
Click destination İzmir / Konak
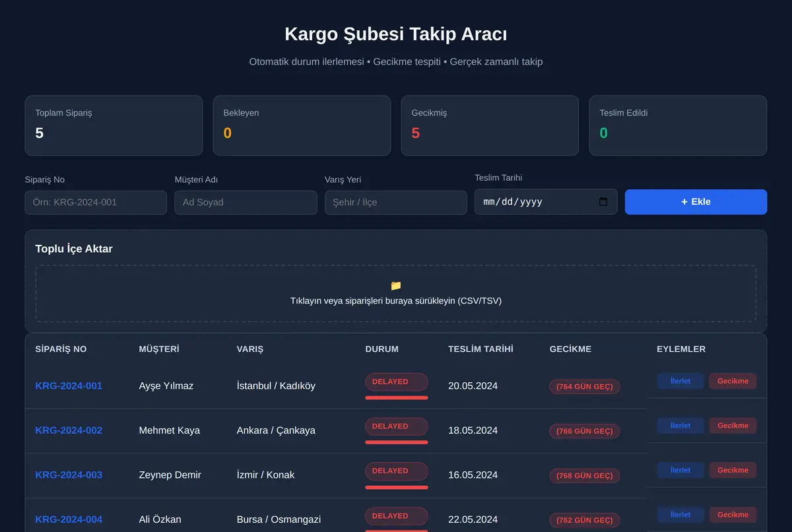pyautogui.click(x=266, y=475)
